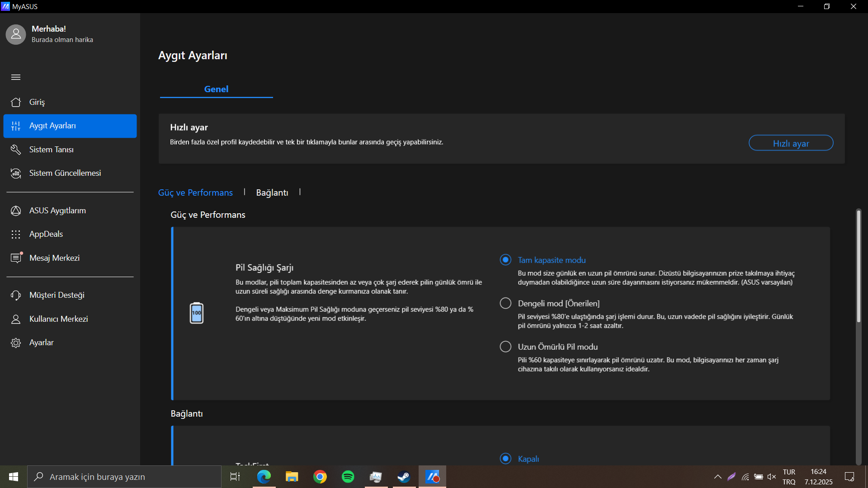Launch Google Chrome from the taskbar
The image size is (868, 488).
tap(320, 477)
